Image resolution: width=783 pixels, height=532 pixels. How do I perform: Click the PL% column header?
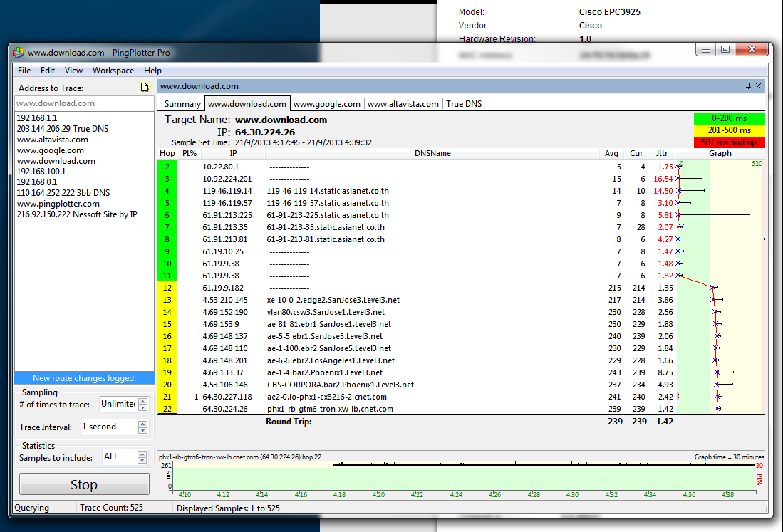(190, 153)
